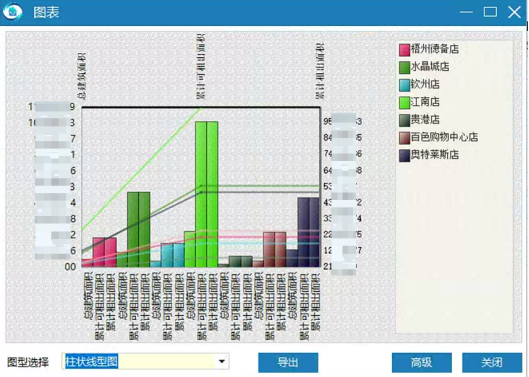Close the window with the title bar X
Image resolution: width=529 pixels, height=377 pixels.
514,12
